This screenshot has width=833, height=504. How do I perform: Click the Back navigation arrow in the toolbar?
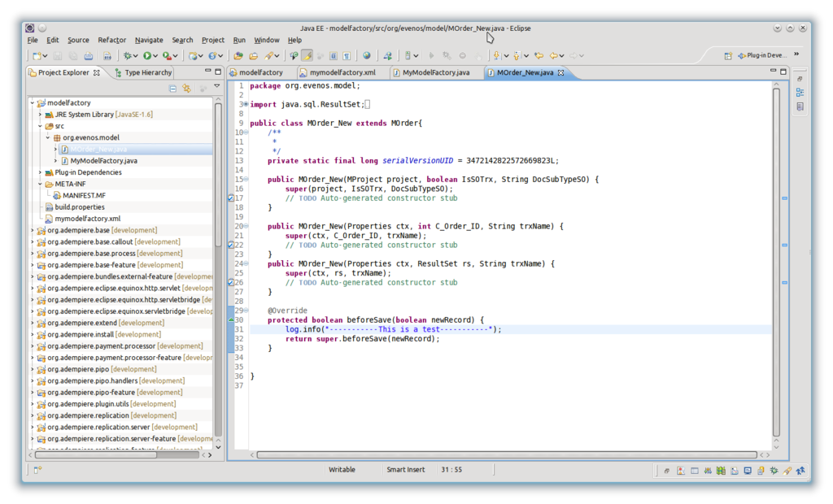click(x=554, y=56)
